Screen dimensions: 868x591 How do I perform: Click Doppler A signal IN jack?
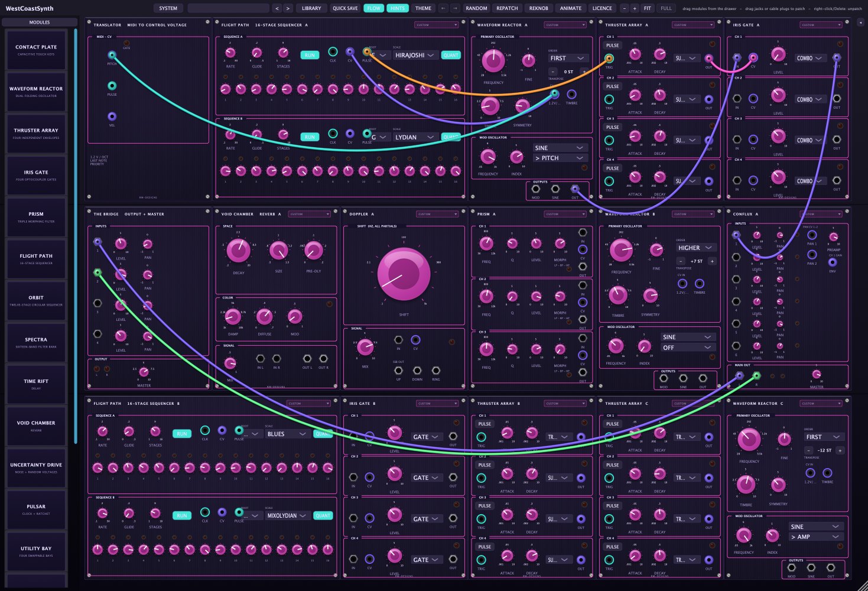click(398, 340)
